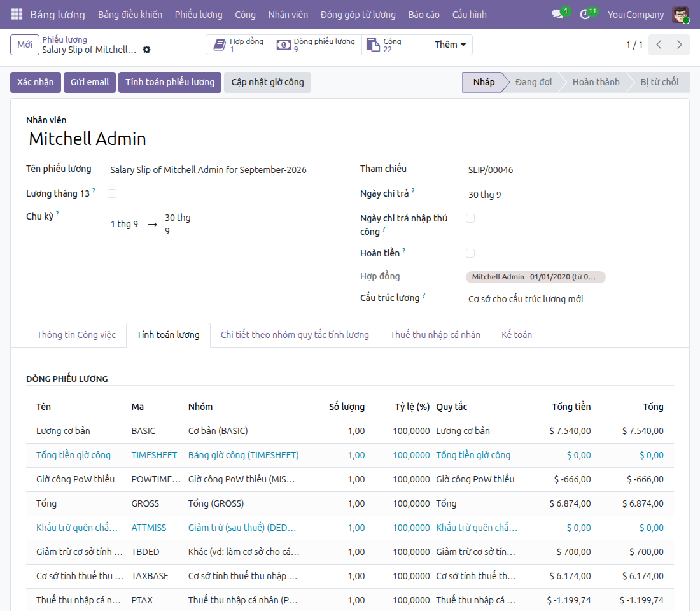Set status to Hoàn thành
Viewport: 700px width, 611px height.
tap(596, 82)
